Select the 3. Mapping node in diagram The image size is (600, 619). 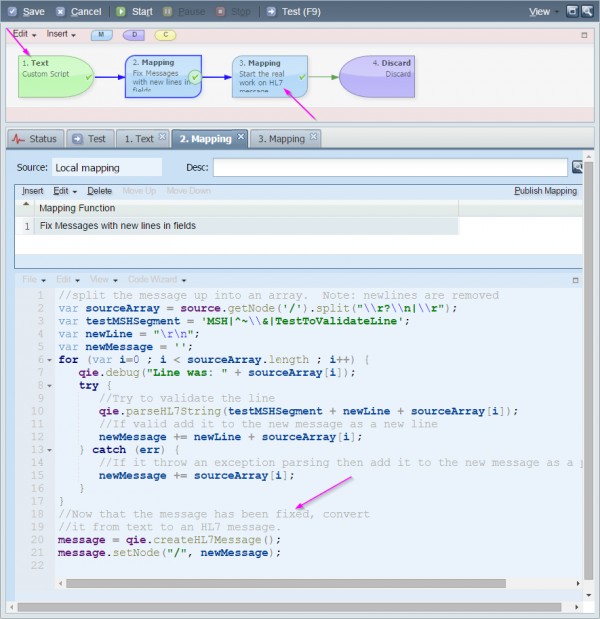(x=270, y=77)
